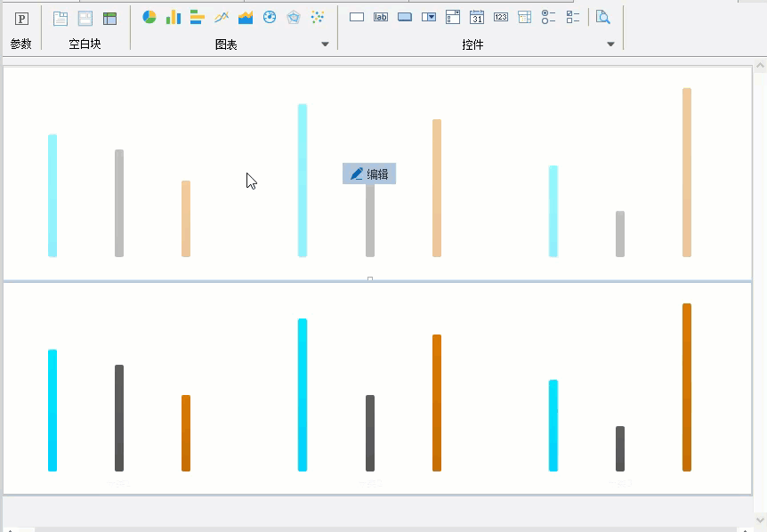
Task: Insert a drop-down combo box widget
Action: (429, 17)
